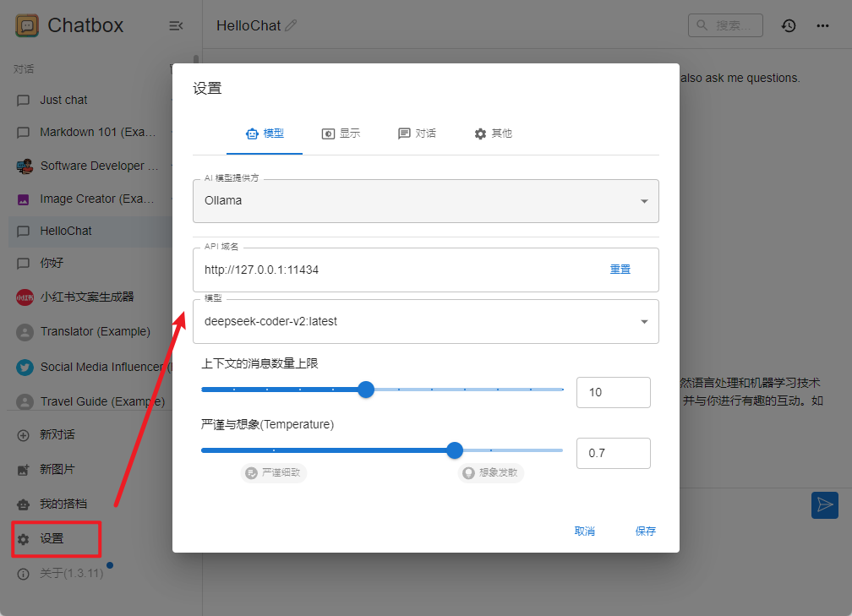Click 保存 to save settings

pos(646,532)
